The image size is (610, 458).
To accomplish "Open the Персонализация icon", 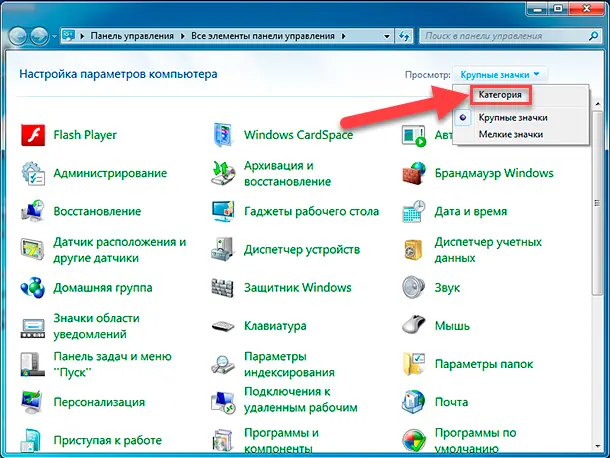I will coord(32,402).
